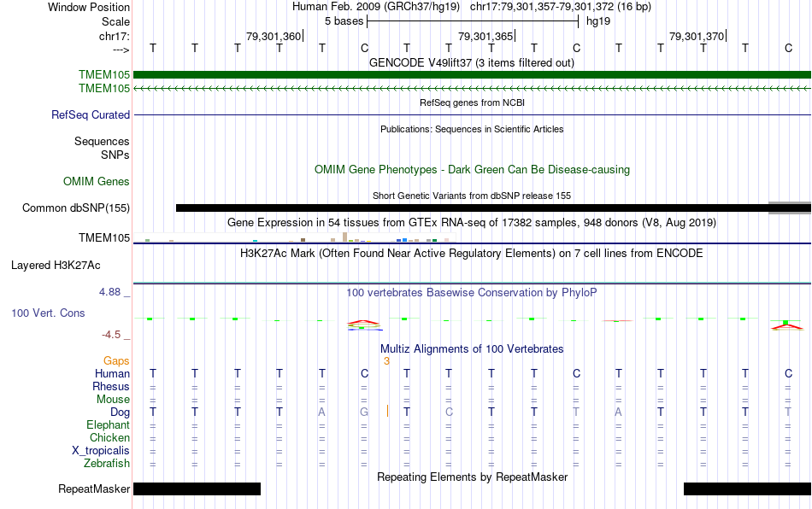Open OMIM Gene Phenotypes track title
812x509 pixels.
[x=472, y=170]
